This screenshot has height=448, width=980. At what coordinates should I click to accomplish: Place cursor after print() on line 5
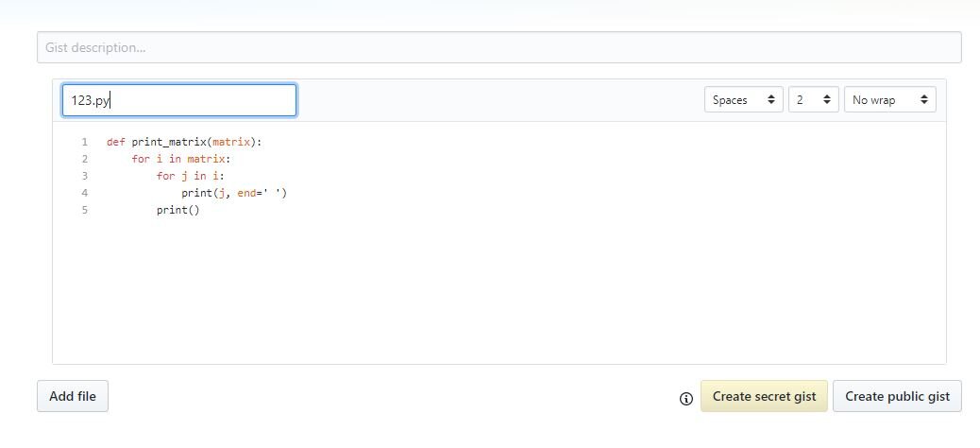coord(200,210)
